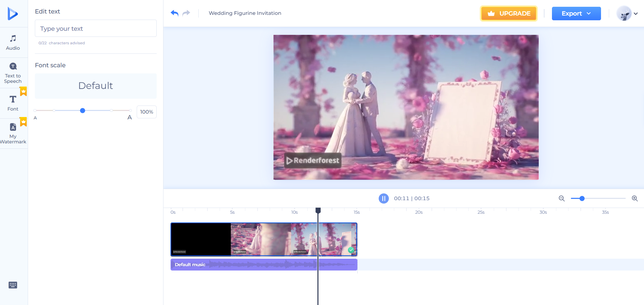Click the UPGRADE button

point(508,14)
